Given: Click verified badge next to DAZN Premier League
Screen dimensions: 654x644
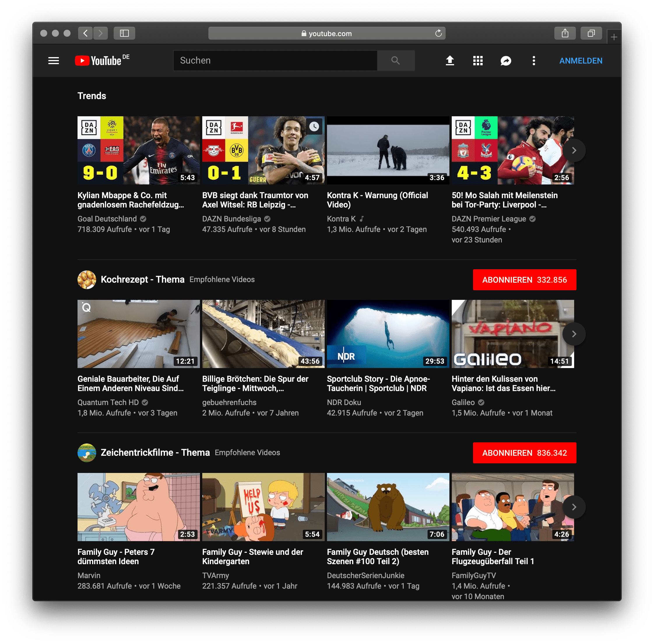Looking at the screenshot, I should coord(532,219).
